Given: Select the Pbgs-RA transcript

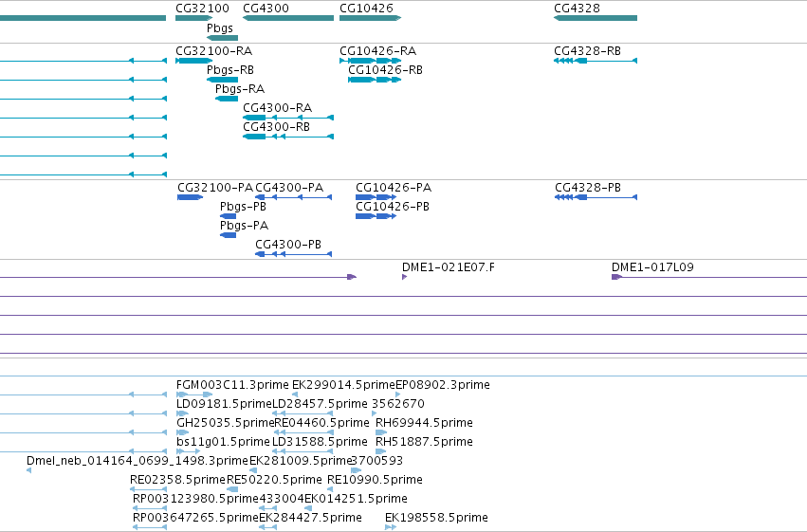Looking at the screenshot, I should [227, 99].
